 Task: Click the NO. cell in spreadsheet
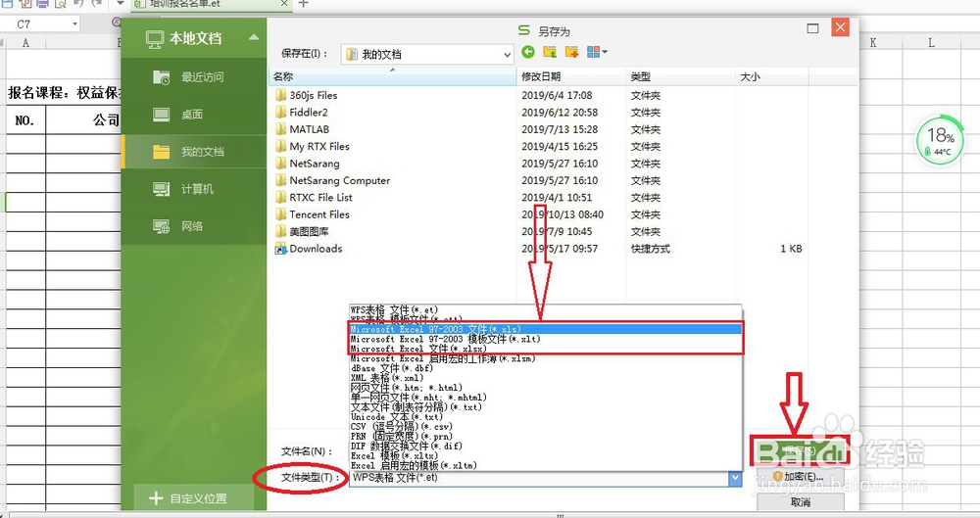[25, 120]
